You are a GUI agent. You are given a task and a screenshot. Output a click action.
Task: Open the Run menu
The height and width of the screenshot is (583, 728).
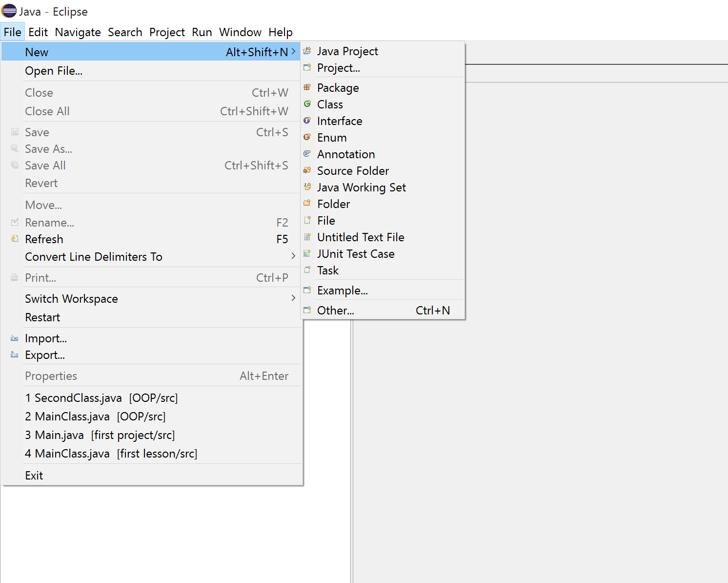(x=202, y=32)
